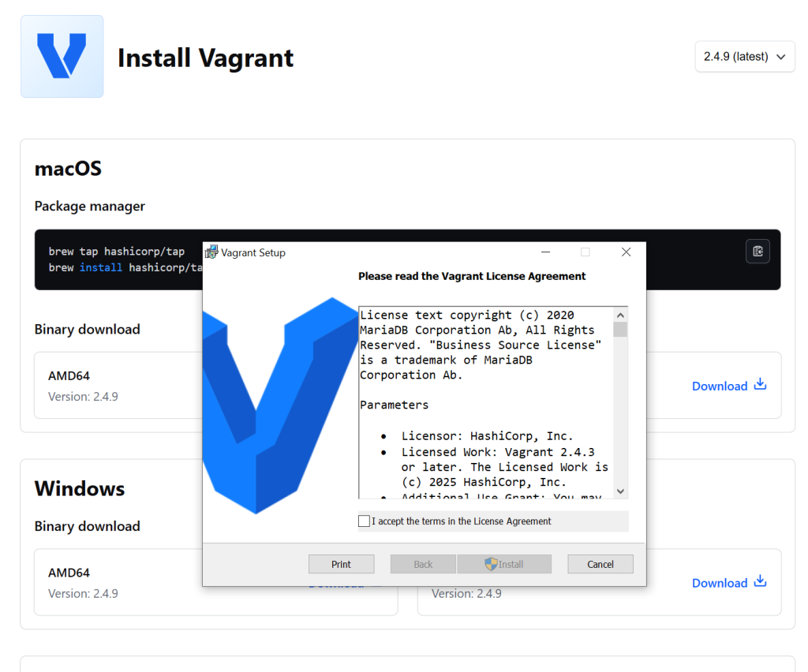This screenshot has width=808, height=672.
Task: Click the Back button in the setup dialog
Action: [x=423, y=564]
